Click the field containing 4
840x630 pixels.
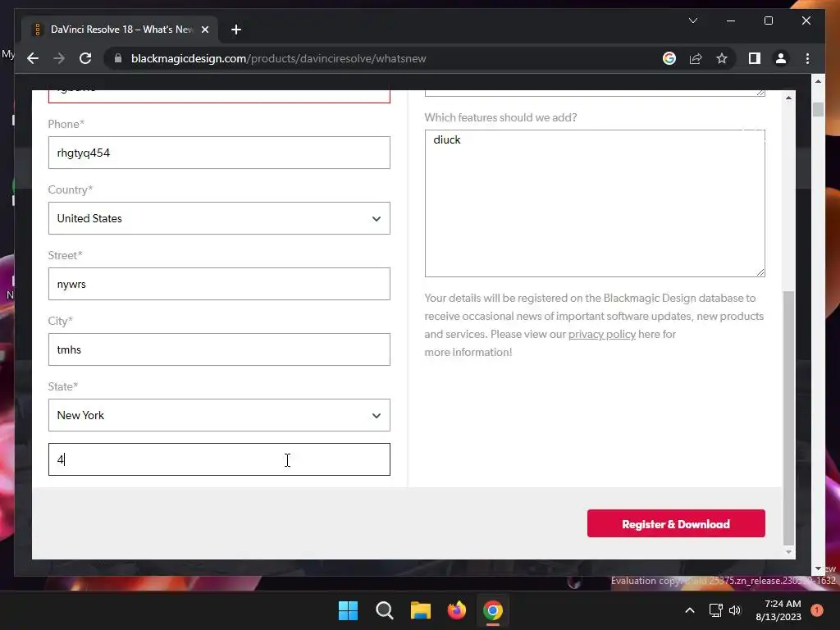(x=219, y=459)
